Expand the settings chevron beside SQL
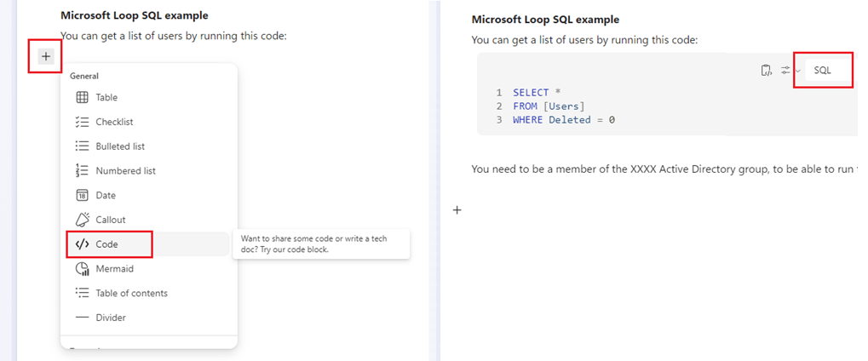Image resolution: width=868 pixels, height=361 pixels. pos(797,71)
